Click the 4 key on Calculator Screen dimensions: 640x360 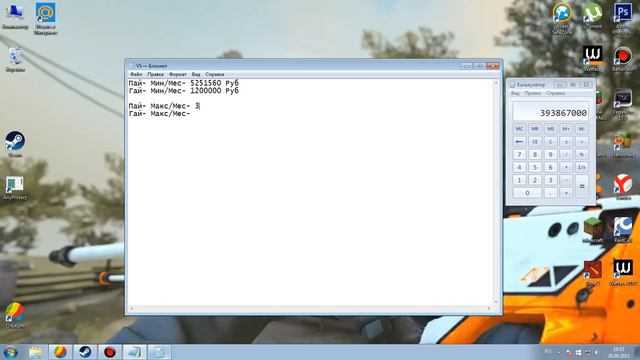click(519, 167)
